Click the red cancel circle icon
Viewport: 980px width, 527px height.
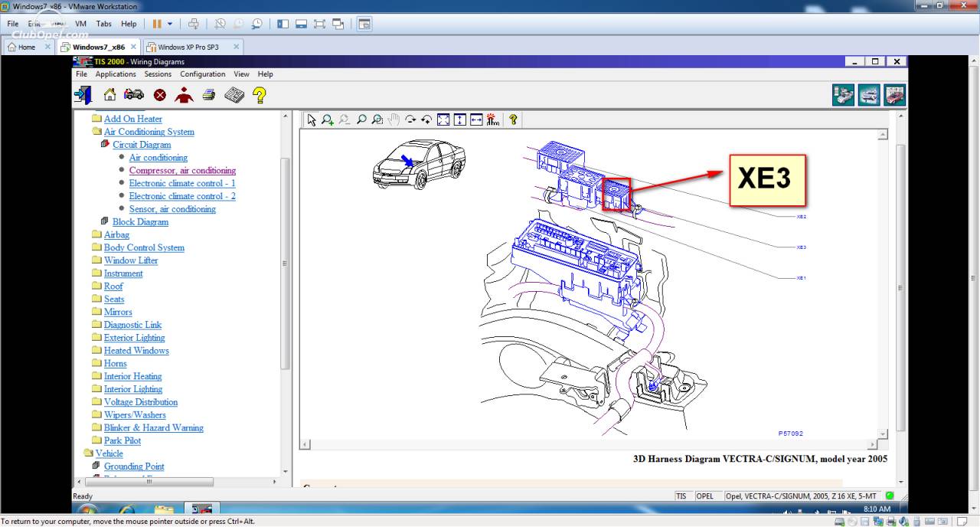pos(159,95)
